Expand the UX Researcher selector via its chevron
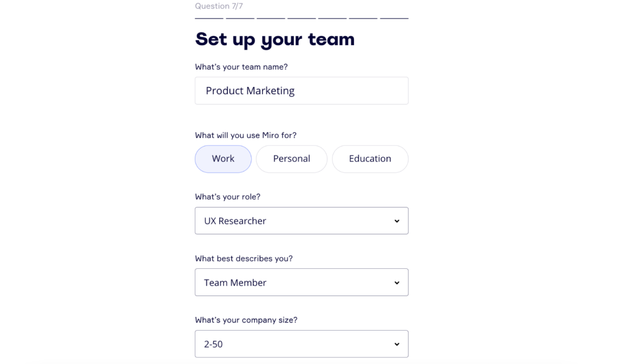This screenshot has height=364, width=618. click(397, 220)
